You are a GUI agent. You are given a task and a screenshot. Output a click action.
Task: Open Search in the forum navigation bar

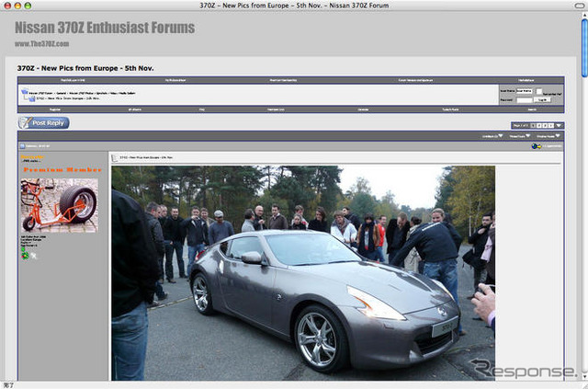(532, 109)
